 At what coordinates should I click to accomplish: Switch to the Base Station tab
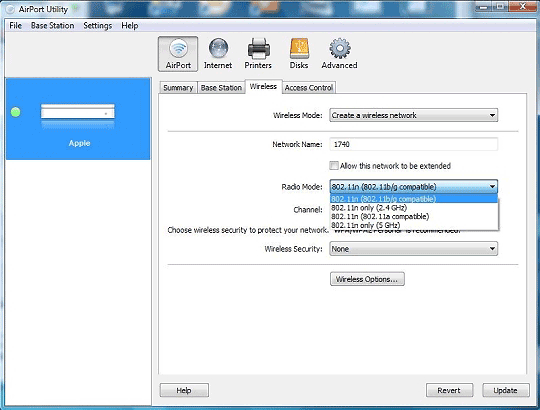click(x=221, y=88)
